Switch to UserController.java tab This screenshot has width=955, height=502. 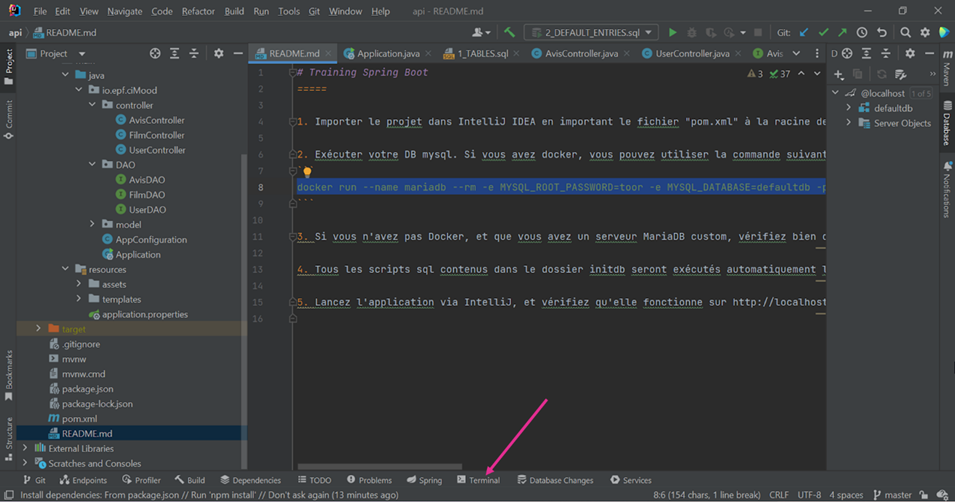691,54
